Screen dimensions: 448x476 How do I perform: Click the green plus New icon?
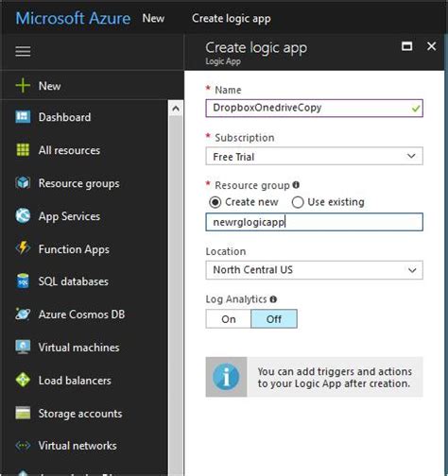23,86
